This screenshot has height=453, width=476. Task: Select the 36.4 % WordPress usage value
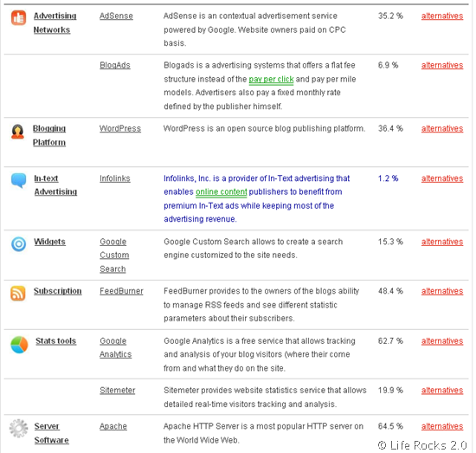[x=390, y=128]
